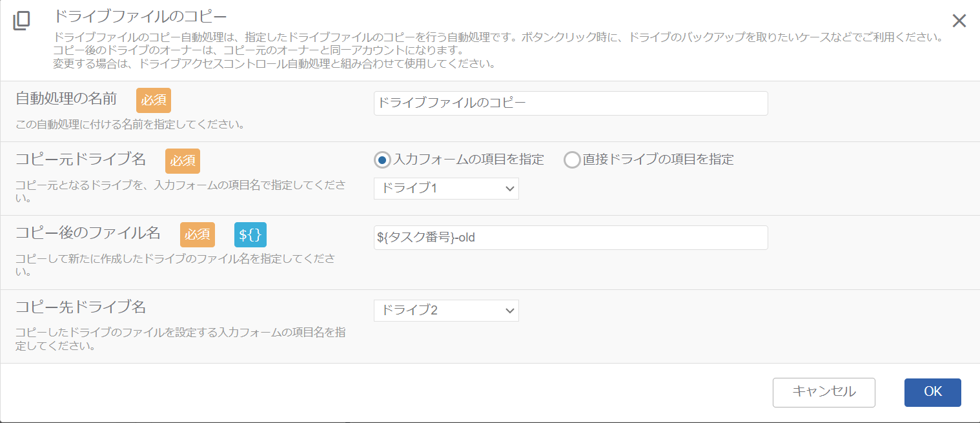Click the コピー先ドライブ名 label
The height and width of the screenshot is (423, 980).
click(x=81, y=307)
